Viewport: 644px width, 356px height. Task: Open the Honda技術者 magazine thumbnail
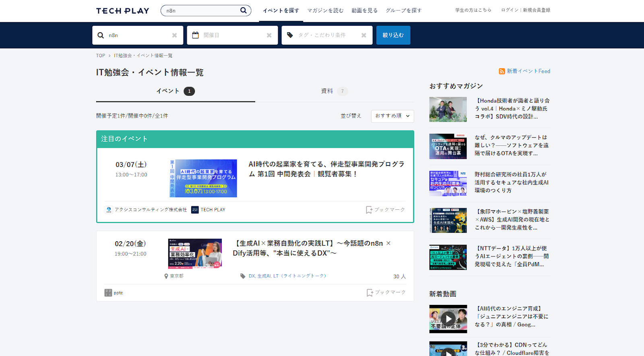coord(448,110)
